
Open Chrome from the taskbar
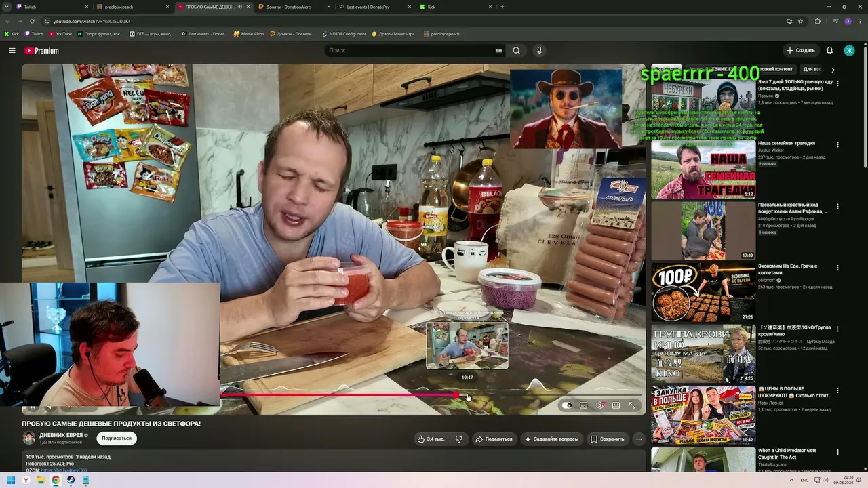click(x=56, y=481)
